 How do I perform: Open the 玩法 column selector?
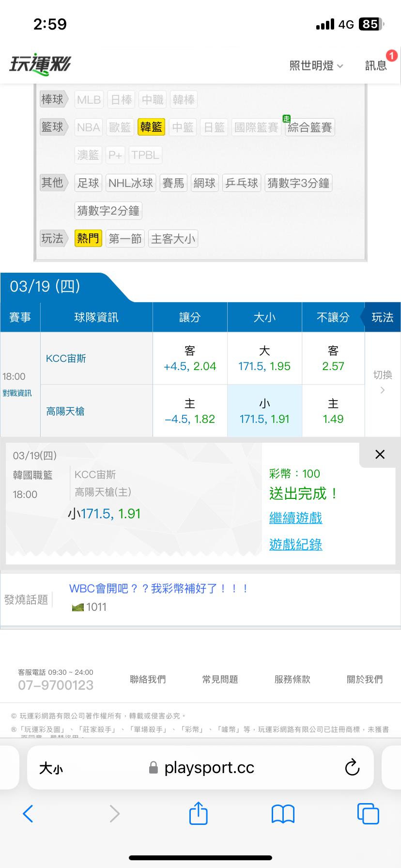pyautogui.click(x=382, y=317)
